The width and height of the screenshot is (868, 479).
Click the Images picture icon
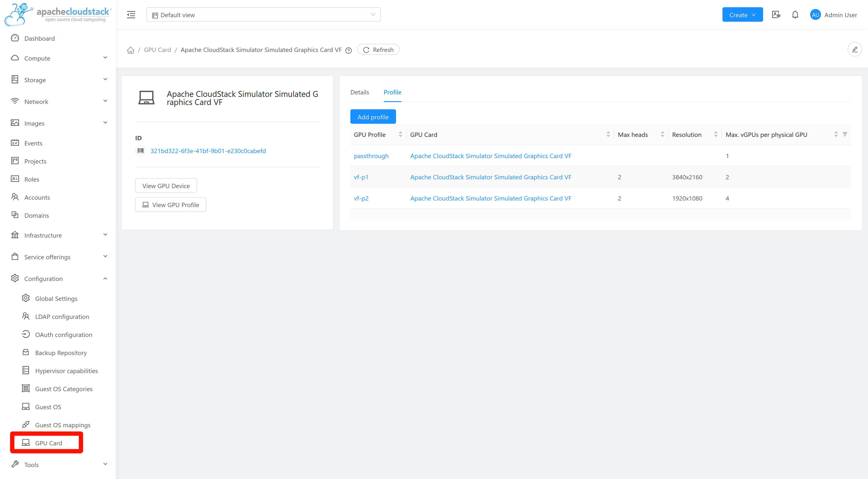15,123
